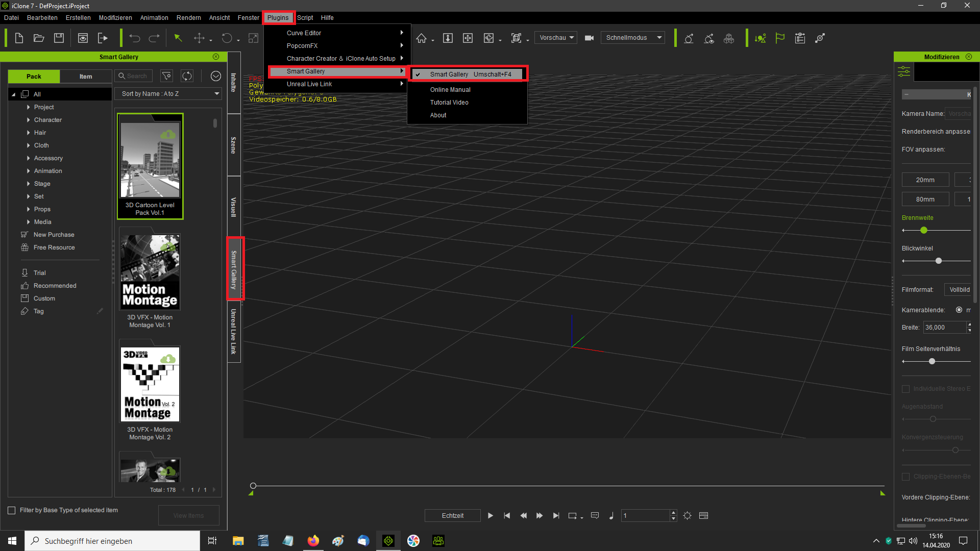Open Firefox from the taskbar
980x551 pixels.
313,541
